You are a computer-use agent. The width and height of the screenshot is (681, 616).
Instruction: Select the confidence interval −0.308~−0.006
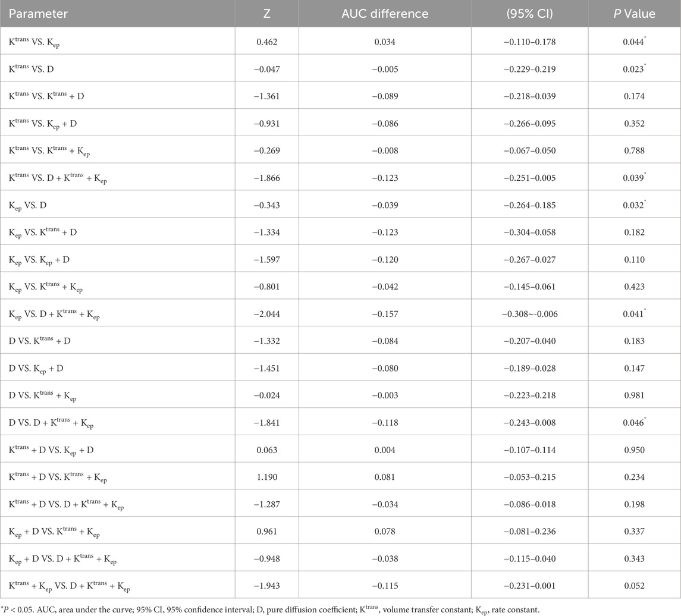point(529,313)
